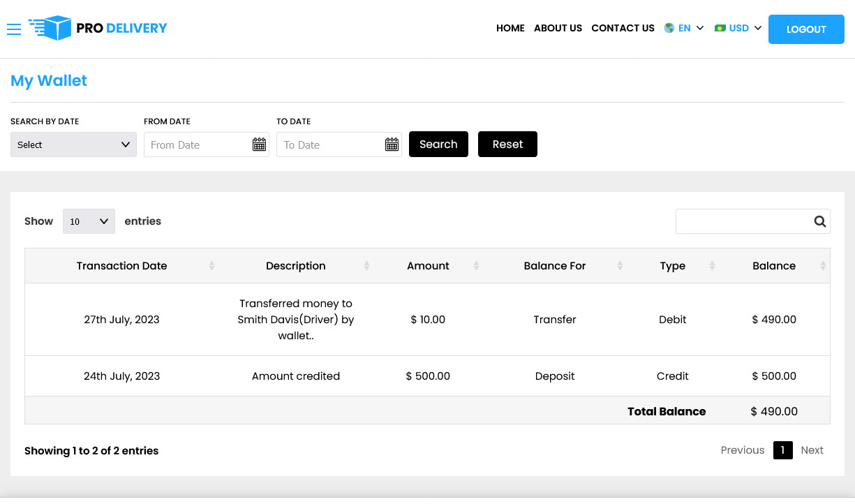The width and height of the screenshot is (855, 504).
Task: Click the Credit type cell
Action: pyautogui.click(x=673, y=376)
